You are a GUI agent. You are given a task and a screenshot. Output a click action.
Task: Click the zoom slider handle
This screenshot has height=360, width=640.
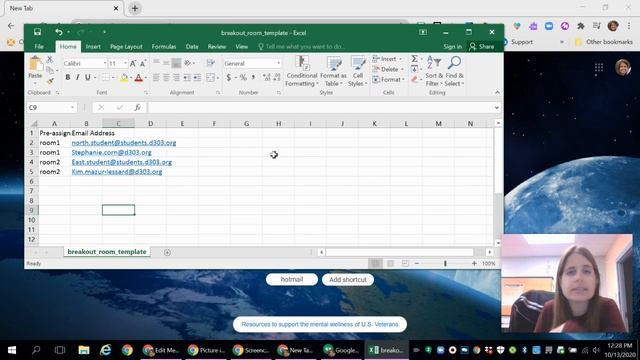[445, 264]
